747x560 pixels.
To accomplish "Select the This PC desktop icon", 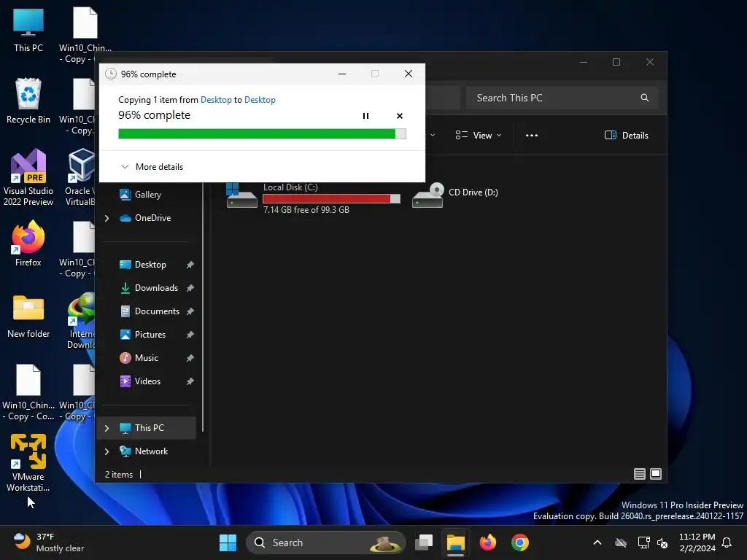I will pyautogui.click(x=28, y=30).
